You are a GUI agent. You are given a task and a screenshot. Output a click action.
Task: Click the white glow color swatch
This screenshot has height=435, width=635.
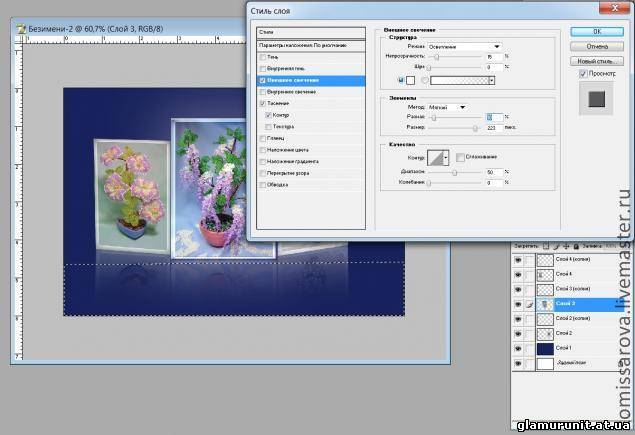tap(411, 80)
